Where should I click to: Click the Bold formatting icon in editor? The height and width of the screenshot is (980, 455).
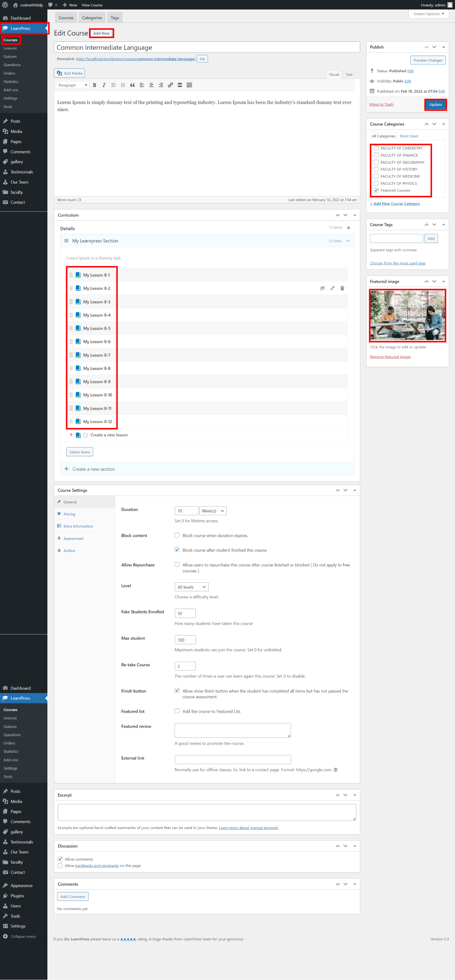(94, 85)
